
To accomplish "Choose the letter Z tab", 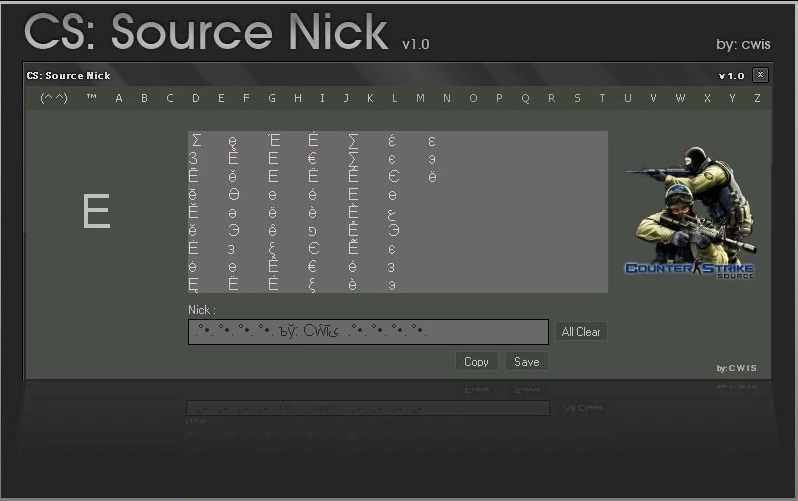I will 757,98.
